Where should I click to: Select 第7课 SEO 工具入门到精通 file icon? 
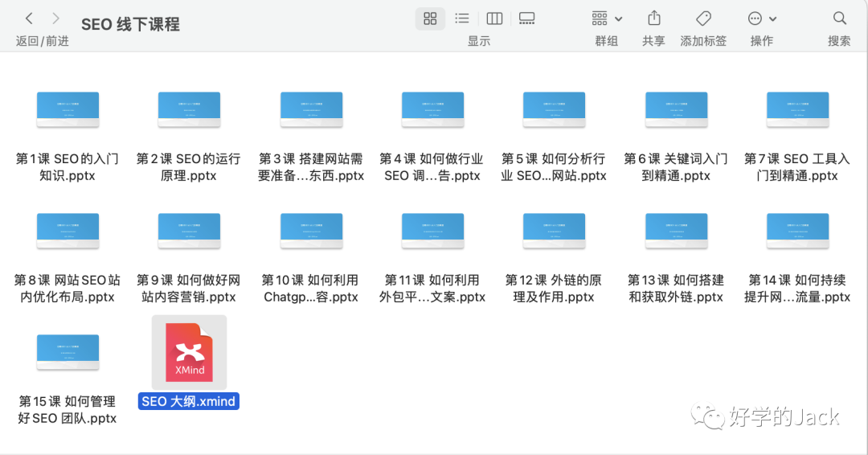pos(797,109)
